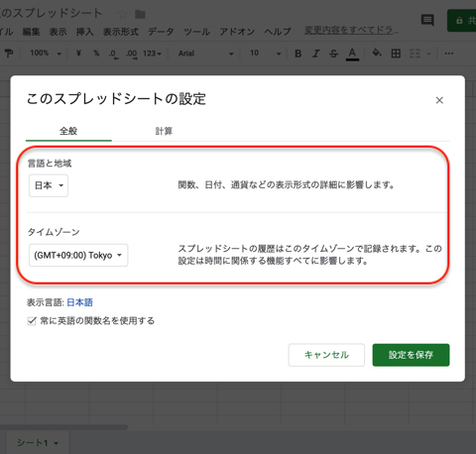Click the move to folder icon

(x=140, y=14)
